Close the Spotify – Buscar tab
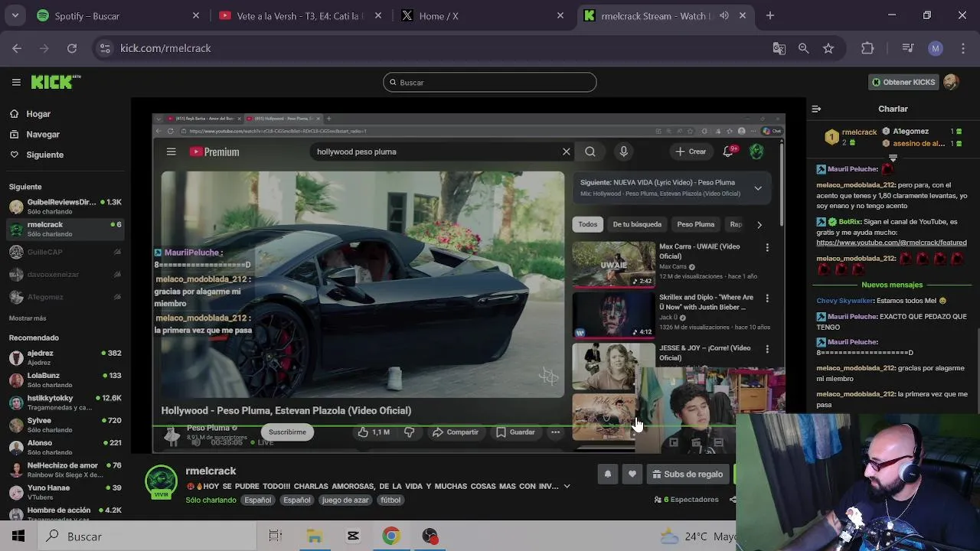This screenshot has width=980, height=551. (196, 15)
